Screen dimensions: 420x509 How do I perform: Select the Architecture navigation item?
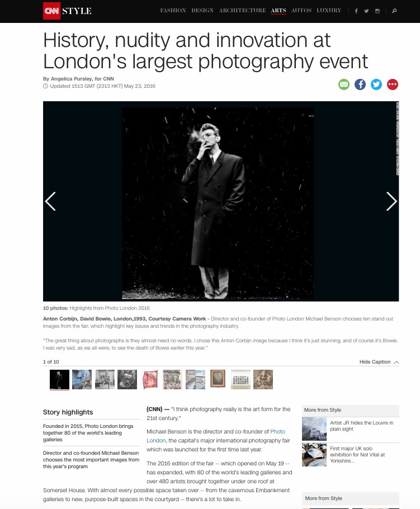click(243, 11)
